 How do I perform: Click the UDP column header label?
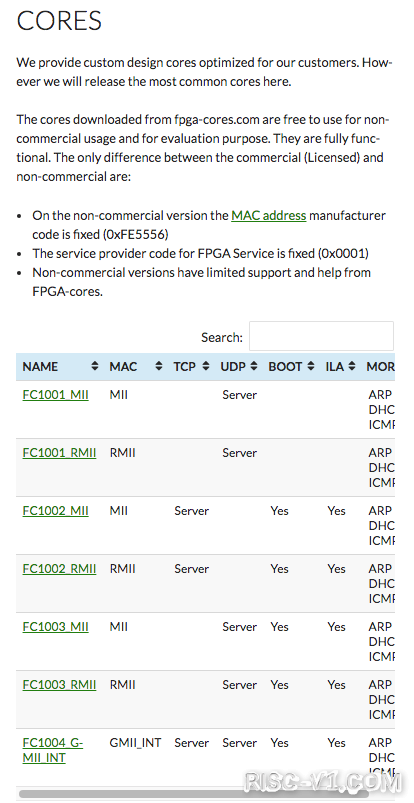tap(233, 367)
